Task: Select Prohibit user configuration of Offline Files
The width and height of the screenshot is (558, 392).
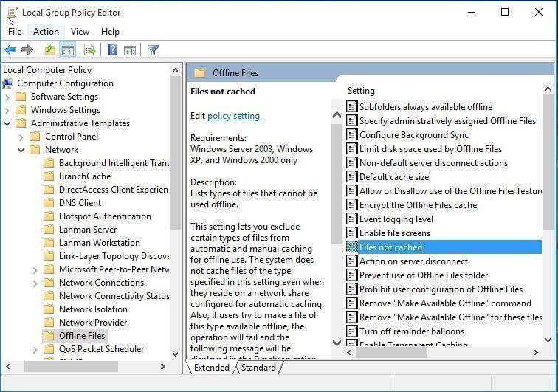Action: pyautogui.click(x=441, y=289)
